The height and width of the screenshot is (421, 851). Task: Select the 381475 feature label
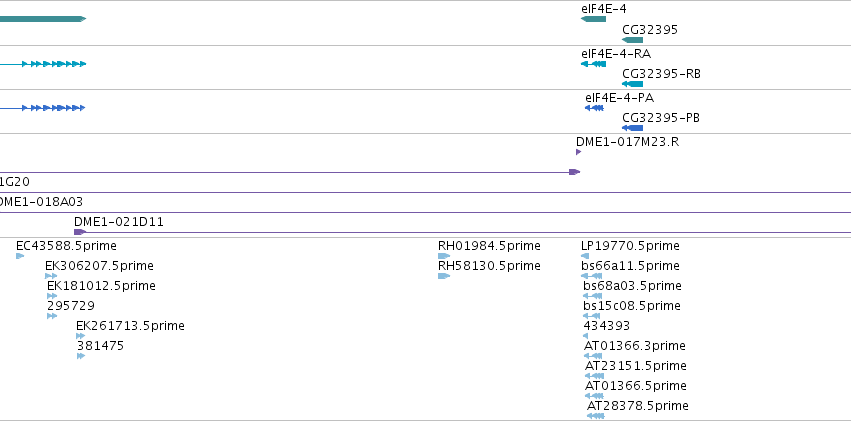tap(100, 346)
